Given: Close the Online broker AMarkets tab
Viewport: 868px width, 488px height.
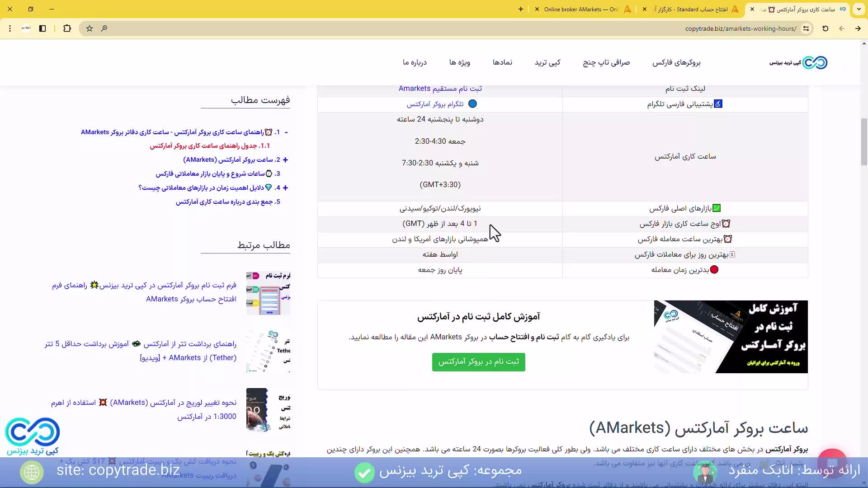Looking at the screenshot, I should coord(537,9).
